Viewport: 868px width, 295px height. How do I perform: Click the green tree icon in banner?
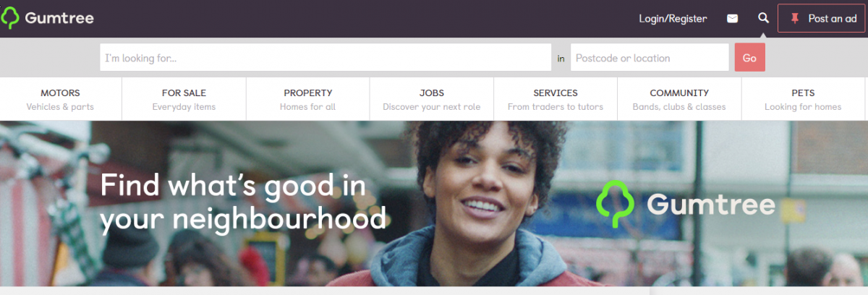[x=614, y=204]
